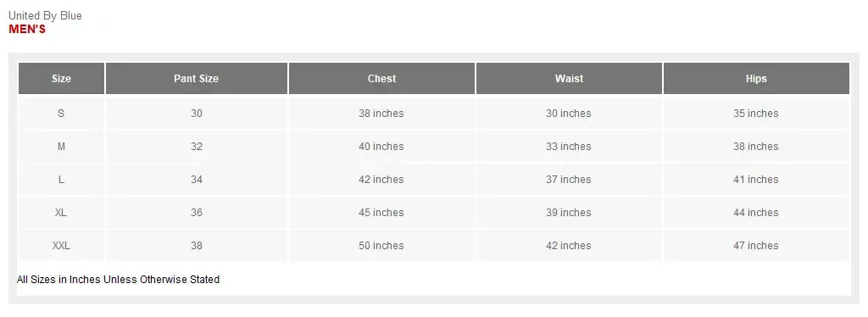Select the S size row cell
868x317 pixels.
click(61, 114)
